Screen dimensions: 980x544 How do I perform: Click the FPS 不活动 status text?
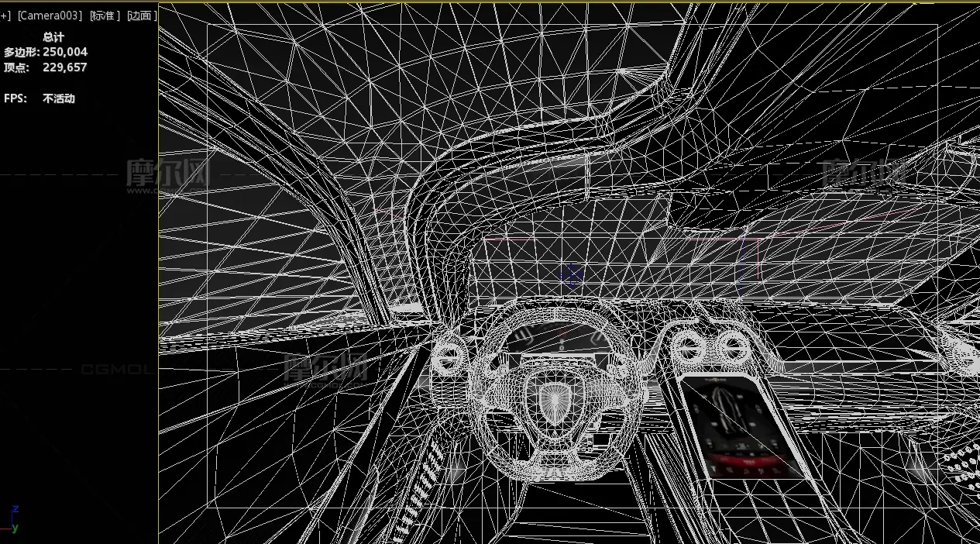(x=59, y=99)
